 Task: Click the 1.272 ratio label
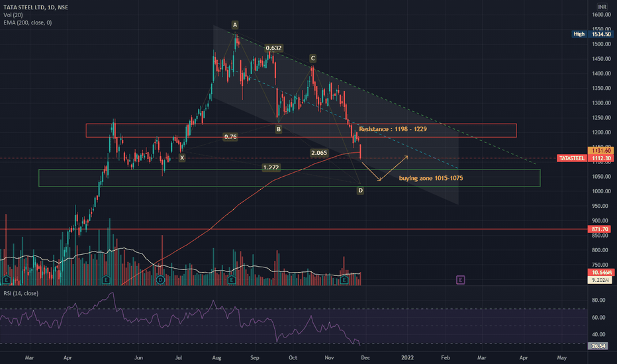click(x=271, y=167)
